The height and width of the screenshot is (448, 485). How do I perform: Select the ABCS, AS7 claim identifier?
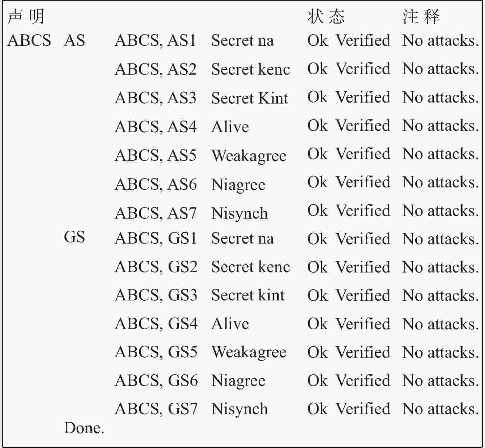155,213
